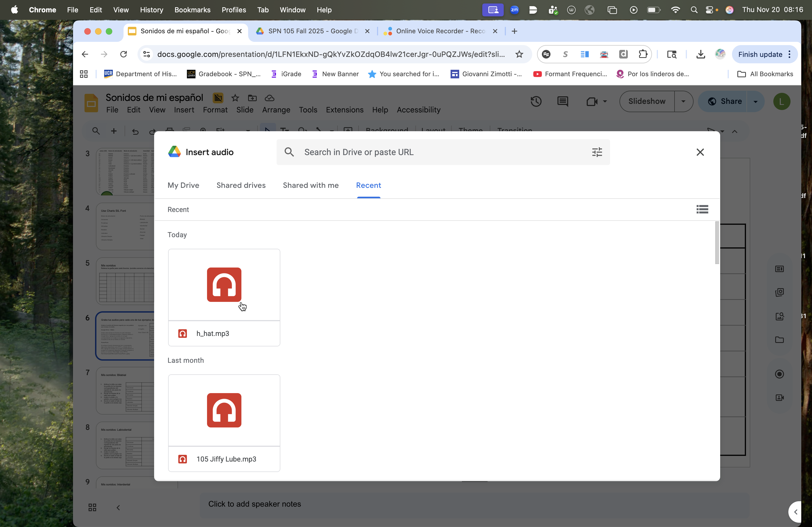
Task: Bookmark this page with star icon
Action: pyautogui.click(x=519, y=54)
